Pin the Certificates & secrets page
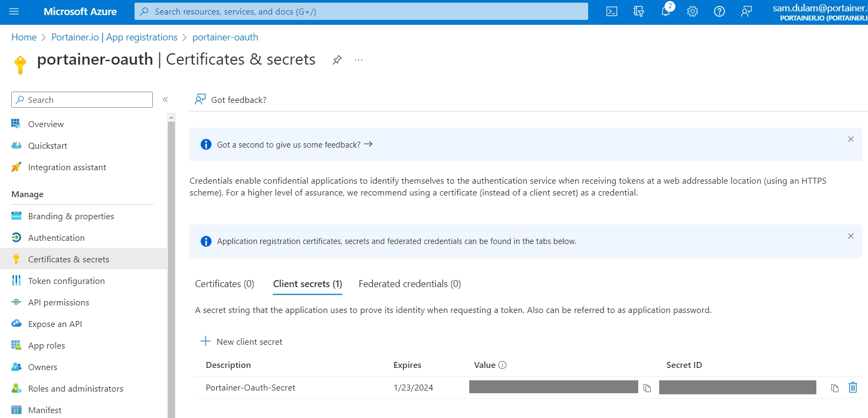 click(x=337, y=60)
